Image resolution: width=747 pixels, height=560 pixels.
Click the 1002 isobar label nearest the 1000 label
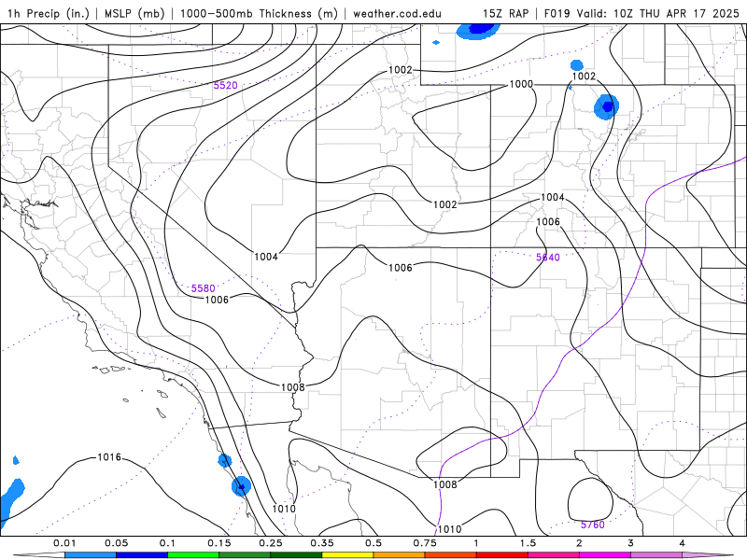pos(584,77)
